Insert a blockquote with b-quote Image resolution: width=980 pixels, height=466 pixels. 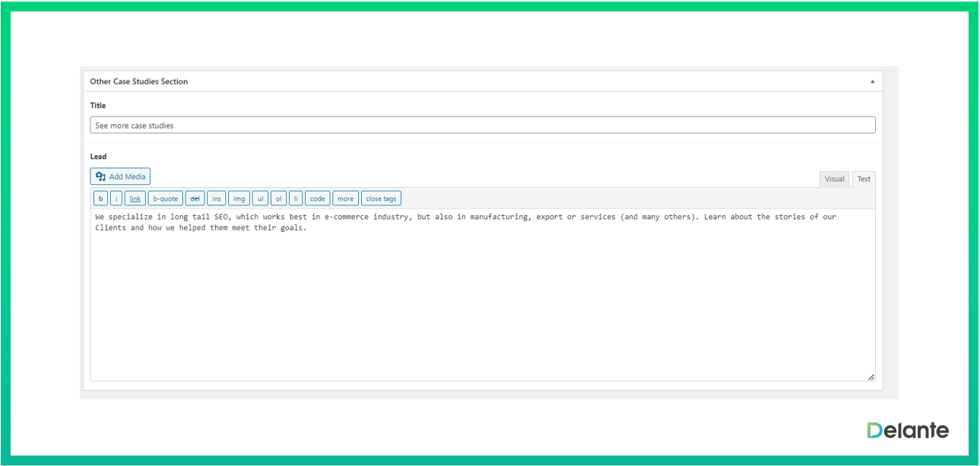pyautogui.click(x=165, y=198)
